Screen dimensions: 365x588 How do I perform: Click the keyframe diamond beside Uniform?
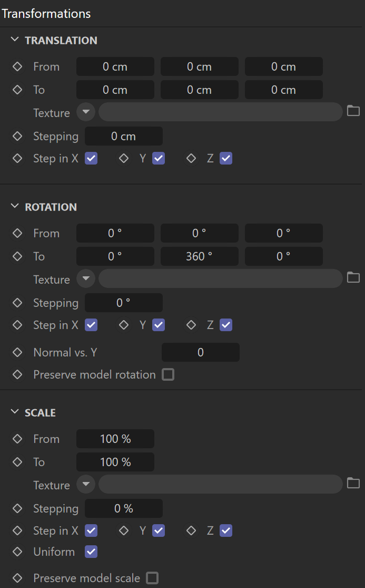[17, 552]
